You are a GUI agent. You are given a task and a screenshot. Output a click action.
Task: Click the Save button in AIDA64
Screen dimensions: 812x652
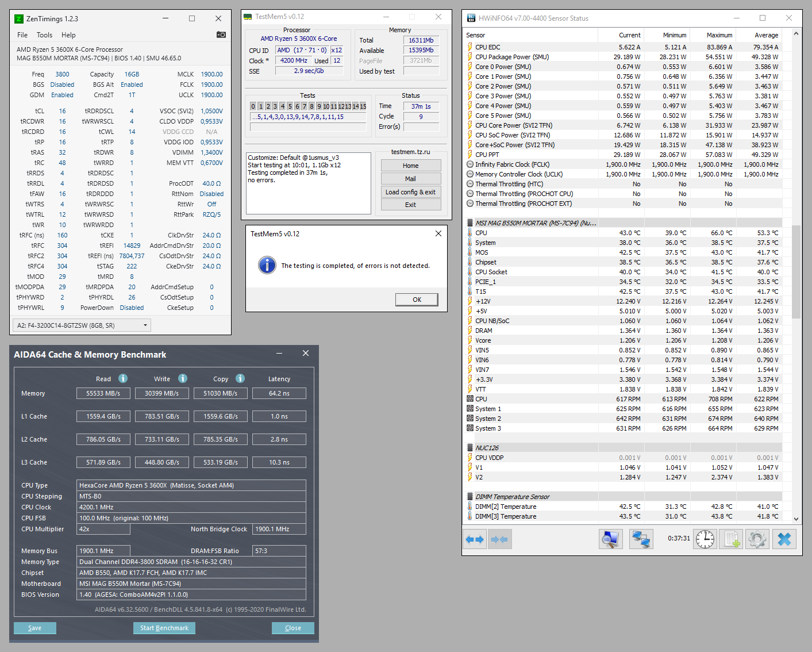tap(35, 628)
